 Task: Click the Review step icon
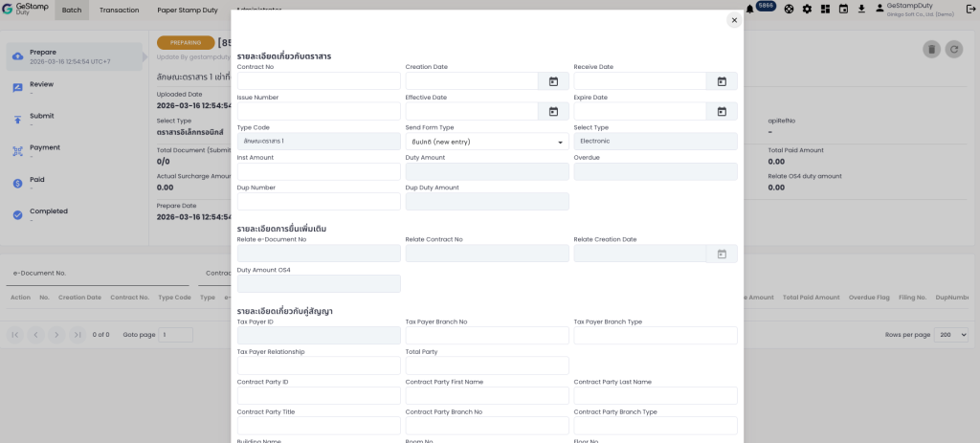coord(17,88)
